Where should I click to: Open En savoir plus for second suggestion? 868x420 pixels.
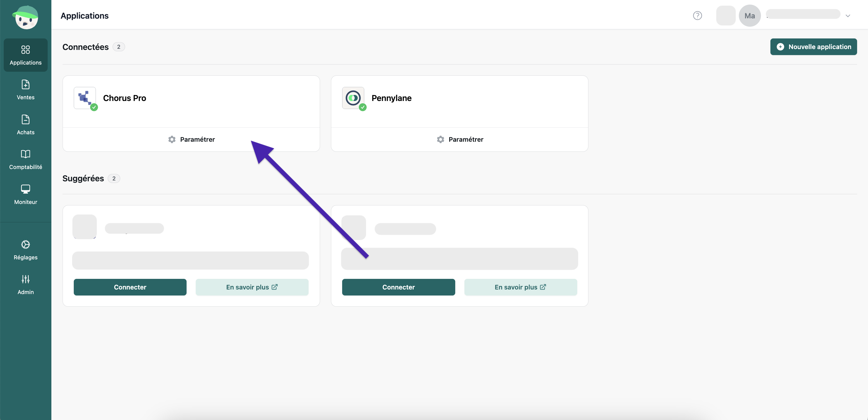click(520, 287)
